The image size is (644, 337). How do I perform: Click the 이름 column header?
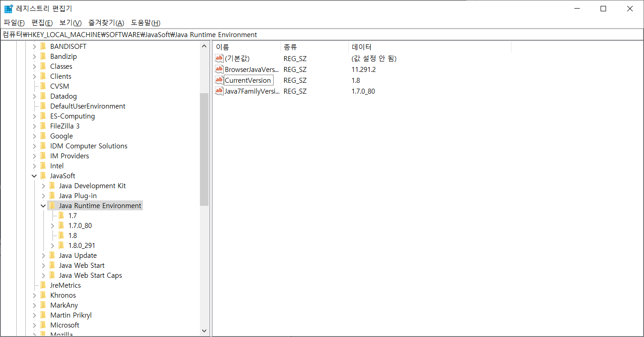coord(246,47)
